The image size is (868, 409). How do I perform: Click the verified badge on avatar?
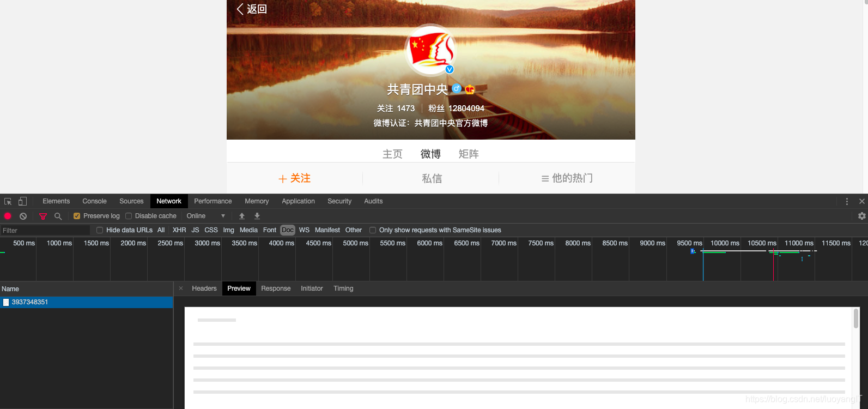450,69
